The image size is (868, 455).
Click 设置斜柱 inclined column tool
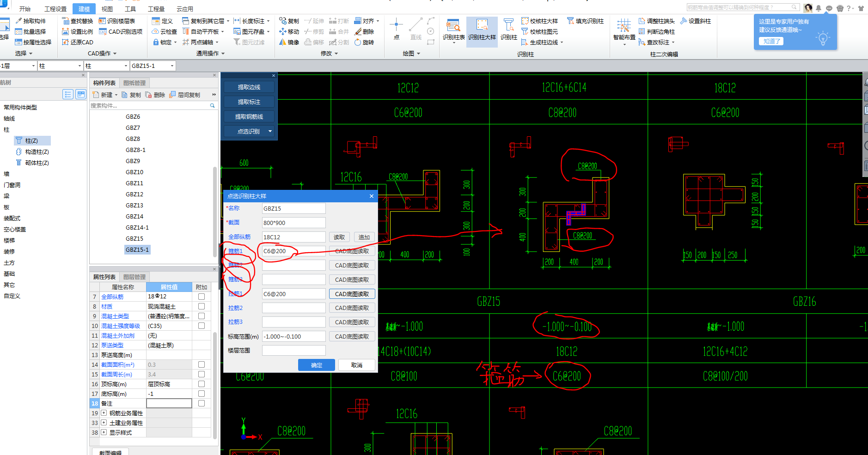click(696, 21)
